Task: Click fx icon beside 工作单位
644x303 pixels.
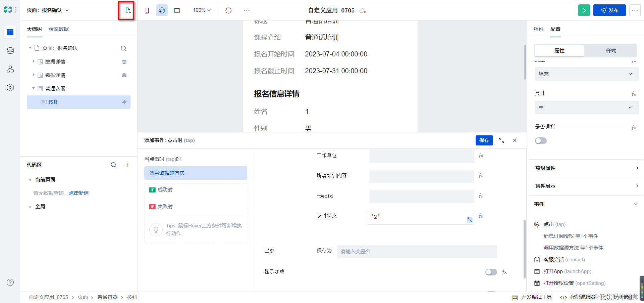Action: [x=481, y=156]
